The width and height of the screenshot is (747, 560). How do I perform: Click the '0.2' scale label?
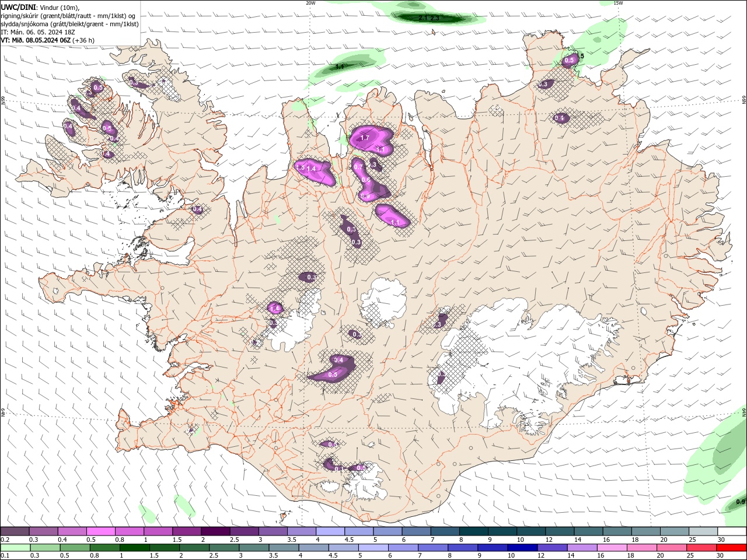click(5, 540)
